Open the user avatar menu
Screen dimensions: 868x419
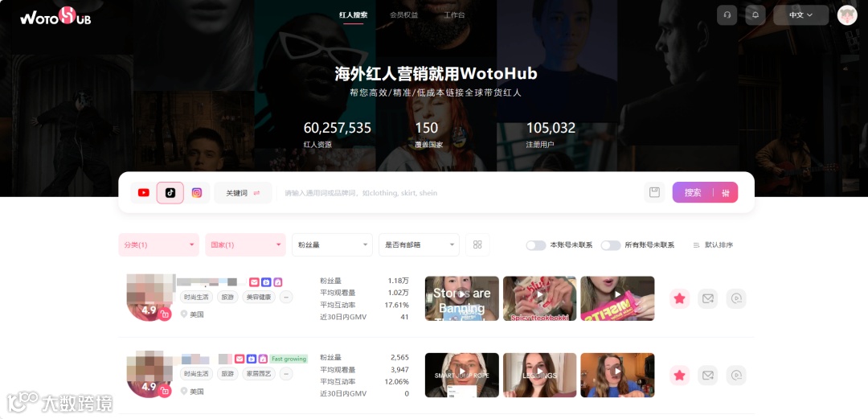click(847, 15)
